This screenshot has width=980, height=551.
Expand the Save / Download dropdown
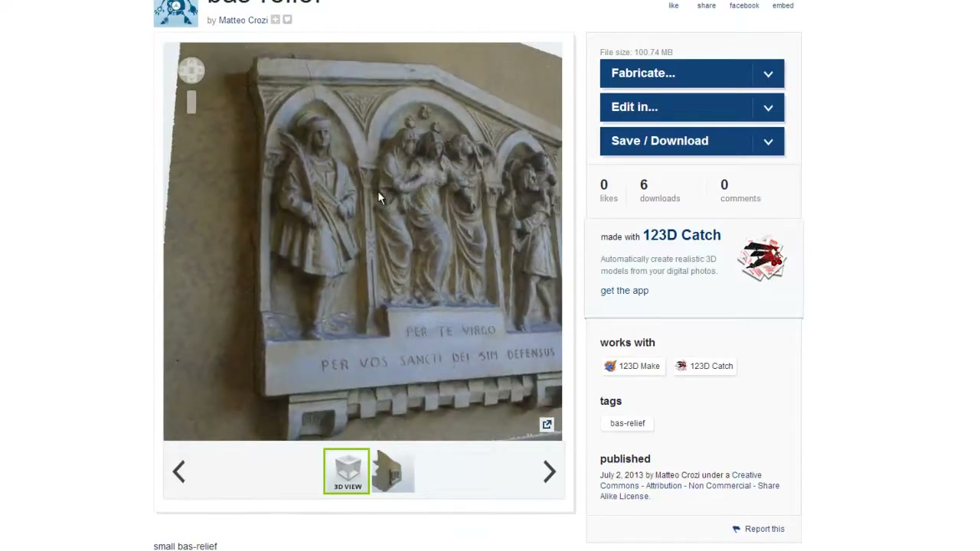[x=692, y=141]
